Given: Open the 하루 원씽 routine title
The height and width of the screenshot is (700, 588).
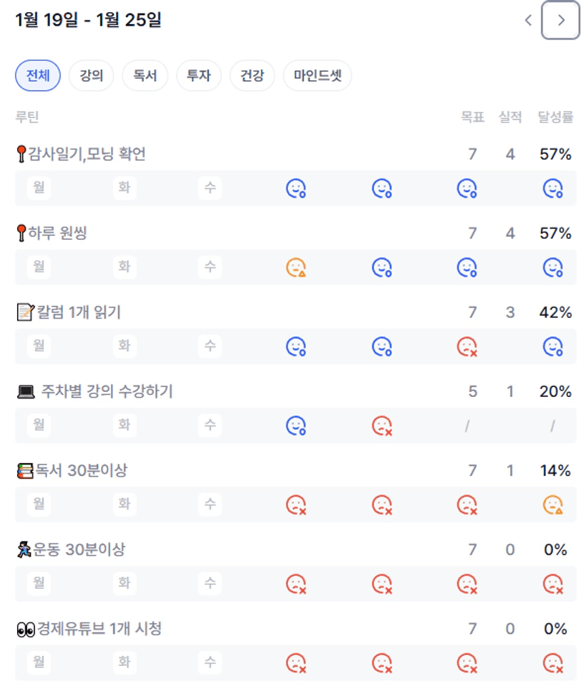Looking at the screenshot, I should [57, 233].
